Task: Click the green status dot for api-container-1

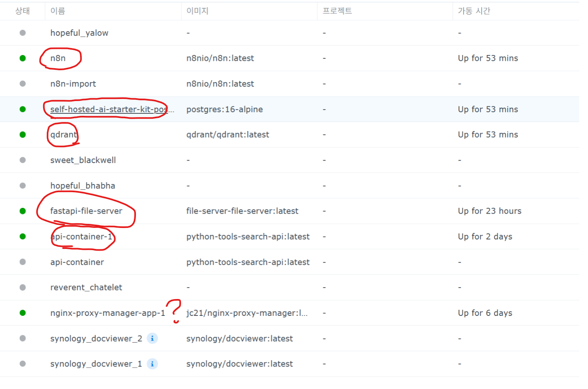Action: tap(23, 237)
